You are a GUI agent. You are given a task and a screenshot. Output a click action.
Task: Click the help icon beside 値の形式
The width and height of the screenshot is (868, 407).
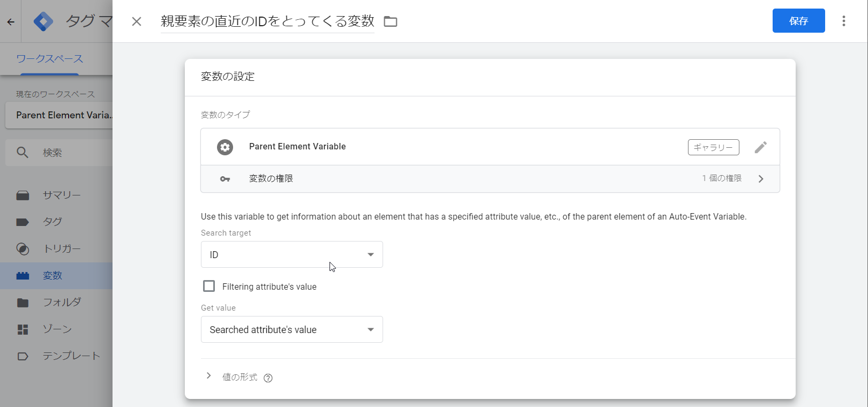pos(268,378)
